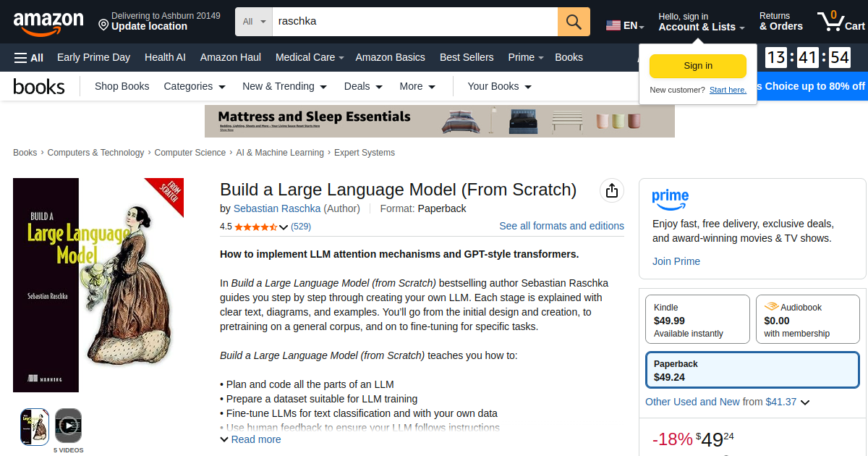Click the orange search magnifier button
Image resolution: width=868 pixels, height=456 pixels.
[574, 22]
